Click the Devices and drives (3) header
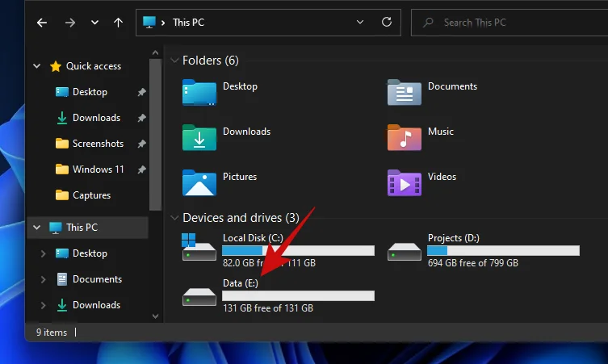The width and height of the screenshot is (608, 364). tap(241, 218)
